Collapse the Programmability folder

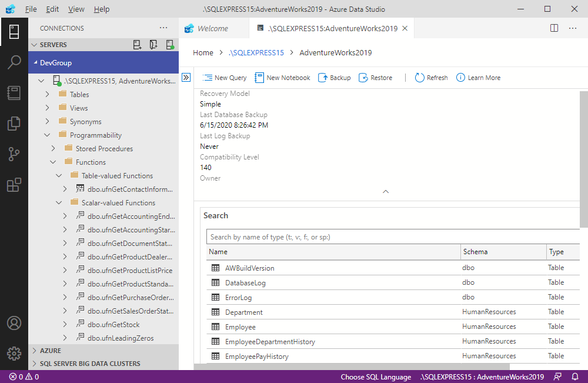pos(47,135)
